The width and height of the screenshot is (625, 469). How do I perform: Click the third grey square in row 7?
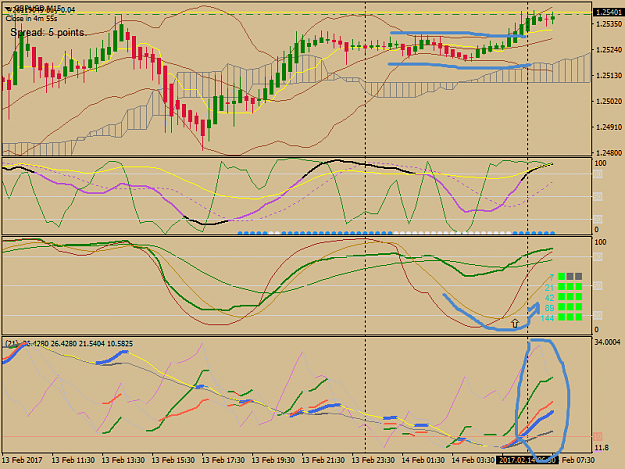click(x=578, y=277)
